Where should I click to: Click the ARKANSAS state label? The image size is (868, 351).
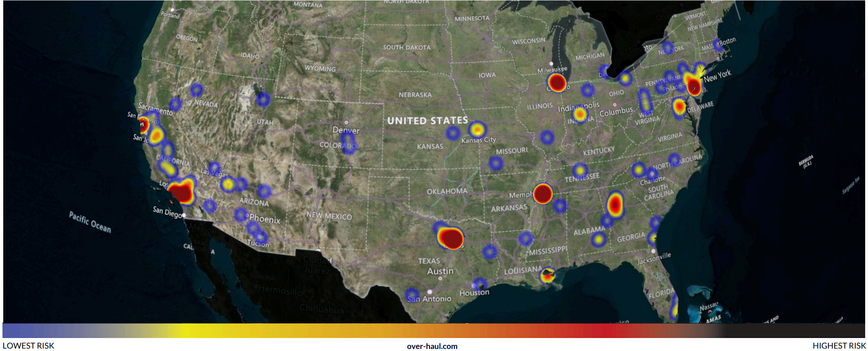click(x=509, y=208)
